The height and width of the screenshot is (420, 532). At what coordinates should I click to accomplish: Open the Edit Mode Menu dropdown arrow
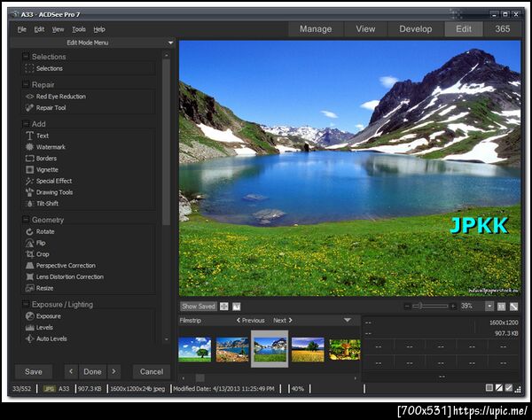point(170,43)
